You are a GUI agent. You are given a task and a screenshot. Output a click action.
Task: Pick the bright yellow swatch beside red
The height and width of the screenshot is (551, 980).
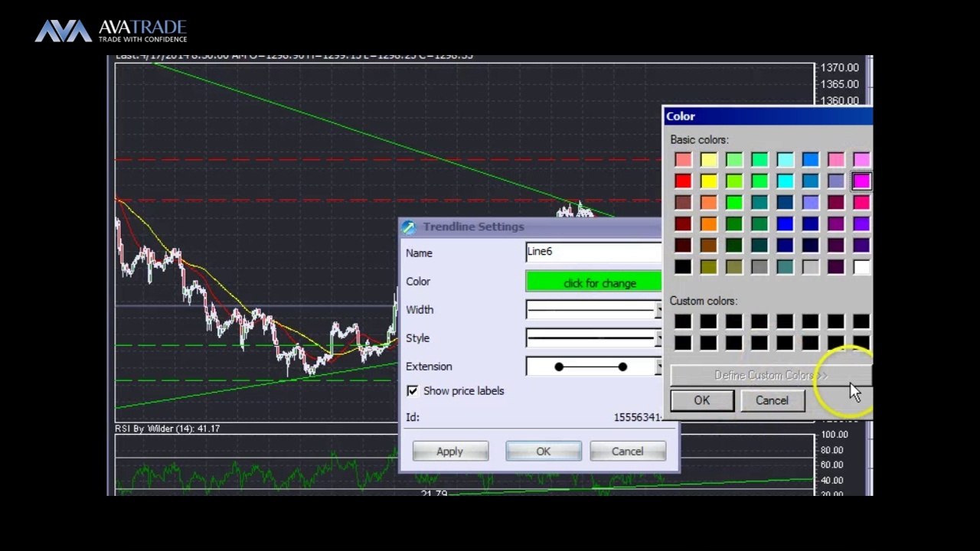708,181
